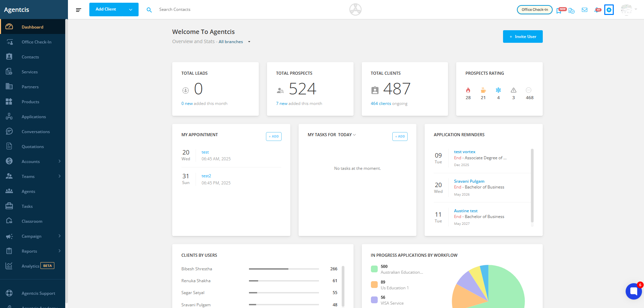Screen dimensions: 644x308
Task: Open the Sravani Pulgam reminder link
Action: (x=469, y=181)
